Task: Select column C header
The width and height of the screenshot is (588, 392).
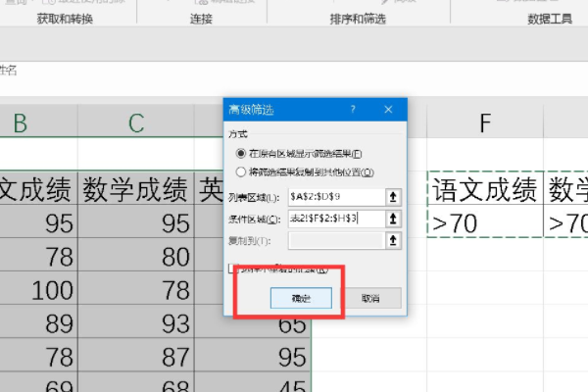Action: (x=136, y=122)
